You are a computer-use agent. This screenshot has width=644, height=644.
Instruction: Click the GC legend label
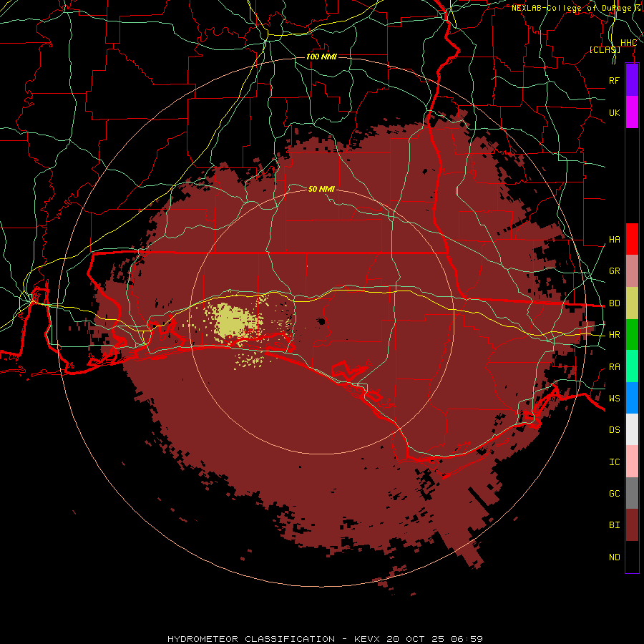(x=614, y=493)
